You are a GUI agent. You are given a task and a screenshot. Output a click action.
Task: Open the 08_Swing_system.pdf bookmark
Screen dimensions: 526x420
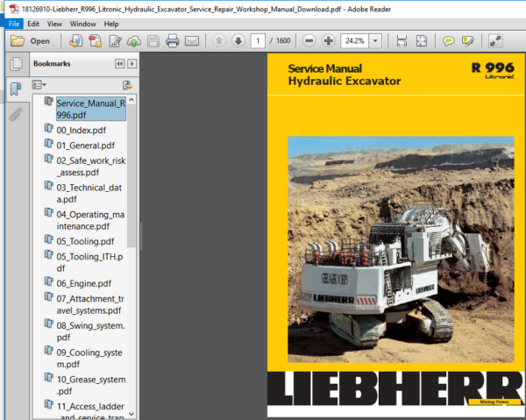pos(90,331)
